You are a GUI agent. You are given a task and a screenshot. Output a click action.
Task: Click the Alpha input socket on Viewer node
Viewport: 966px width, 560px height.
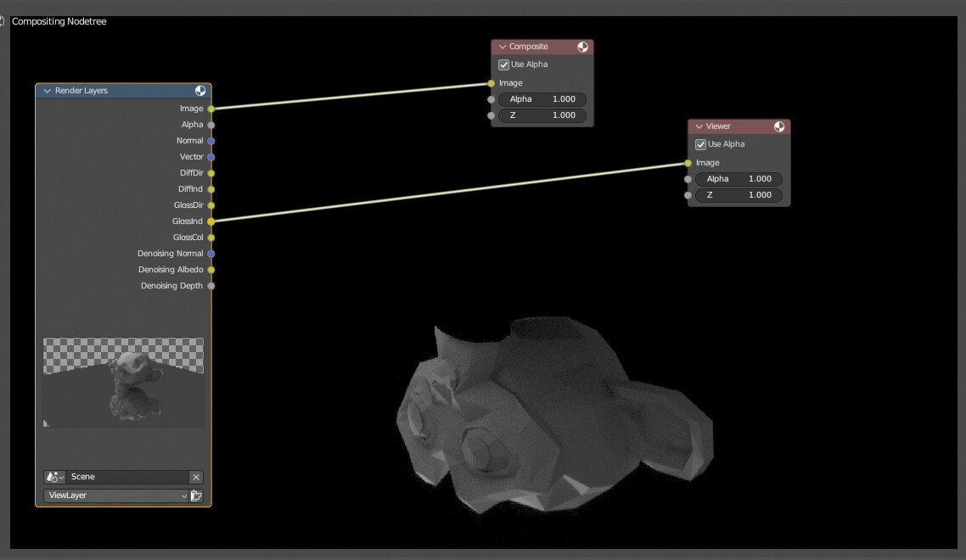[x=688, y=179]
